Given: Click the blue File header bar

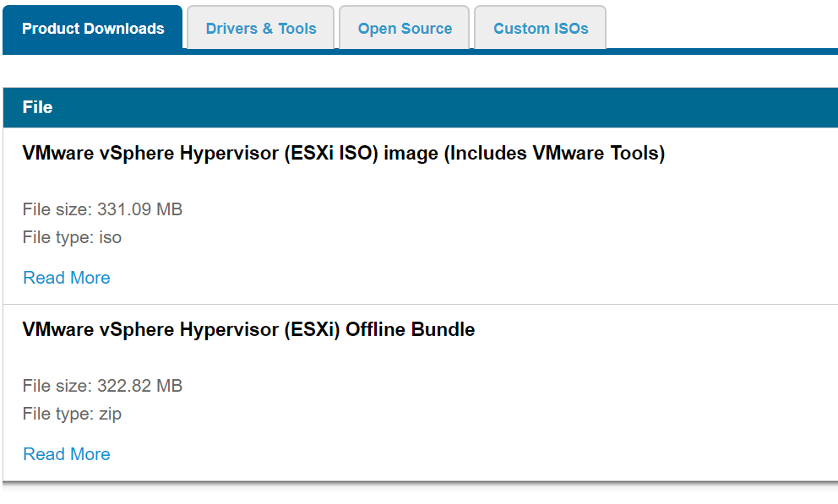Looking at the screenshot, I should (419, 107).
